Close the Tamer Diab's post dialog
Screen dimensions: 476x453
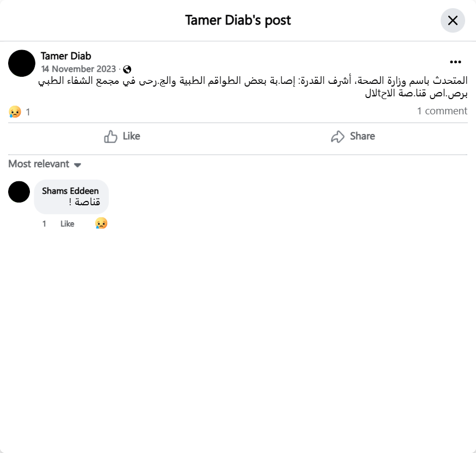(453, 21)
